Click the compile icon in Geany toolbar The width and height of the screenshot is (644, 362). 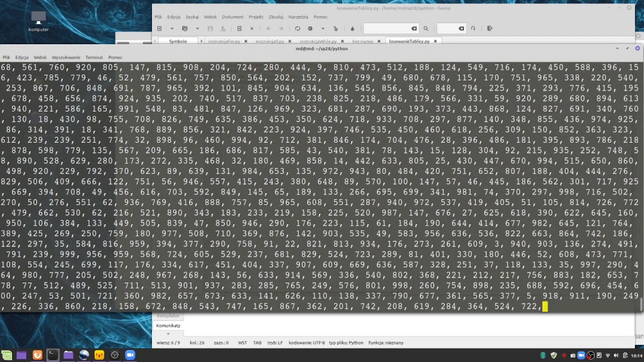click(297, 29)
